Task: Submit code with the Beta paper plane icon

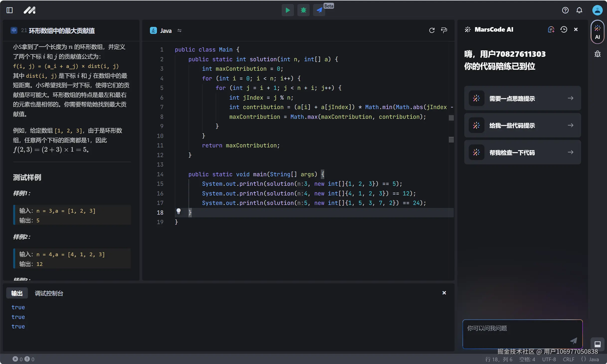Action: point(319,10)
